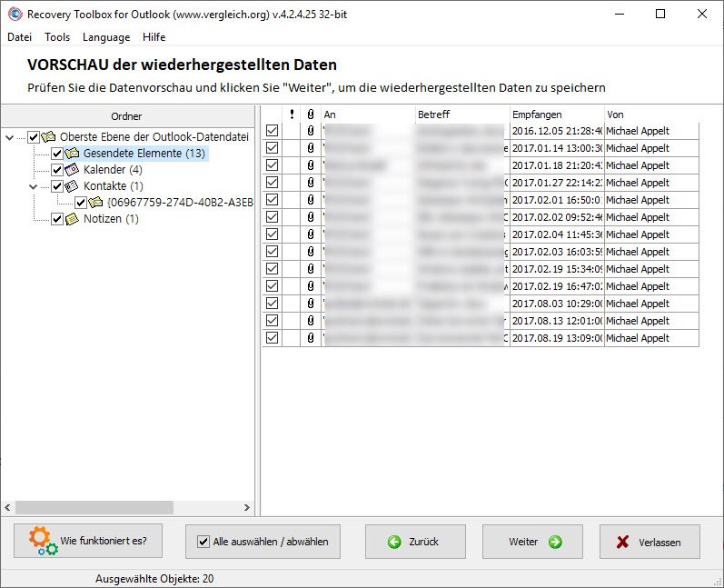Collapse the Kontakte tree node
This screenshot has width=724, height=588.
click(x=33, y=186)
